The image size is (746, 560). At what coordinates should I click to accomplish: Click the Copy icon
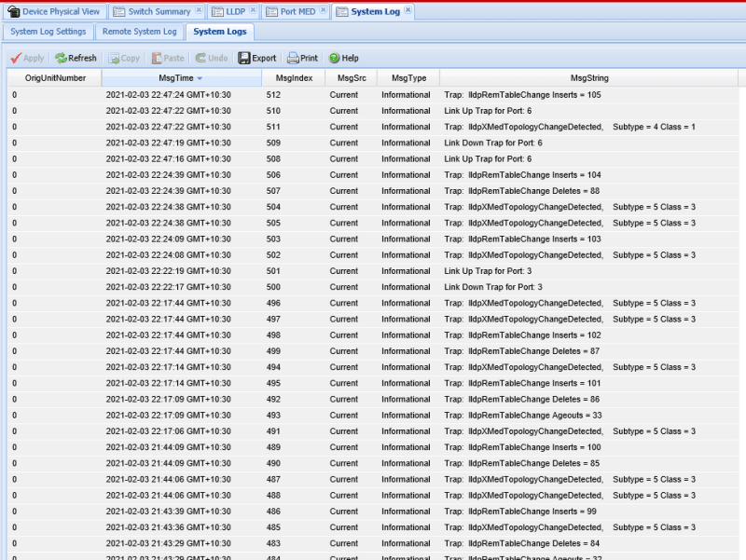click(x=114, y=58)
